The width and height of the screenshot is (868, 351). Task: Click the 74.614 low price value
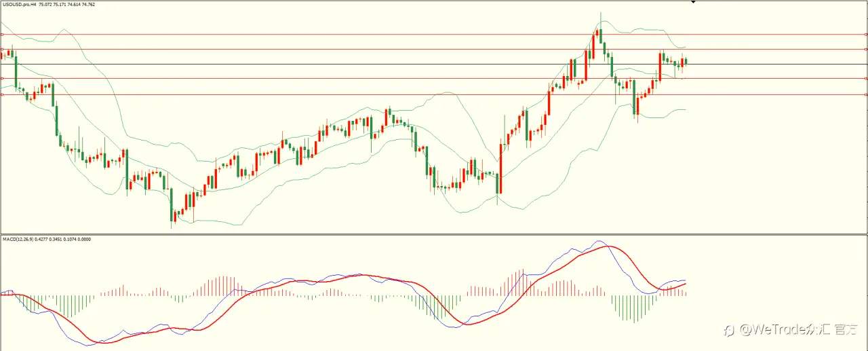[74, 4]
